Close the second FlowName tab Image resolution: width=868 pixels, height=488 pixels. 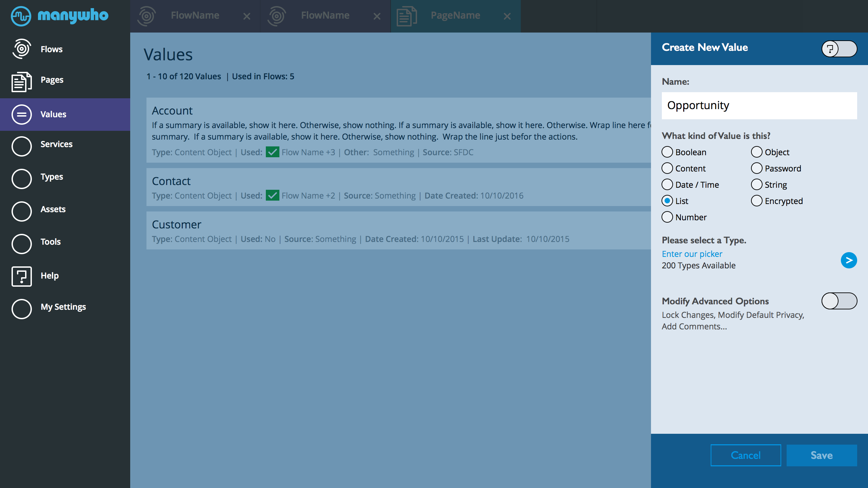click(377, 16)
